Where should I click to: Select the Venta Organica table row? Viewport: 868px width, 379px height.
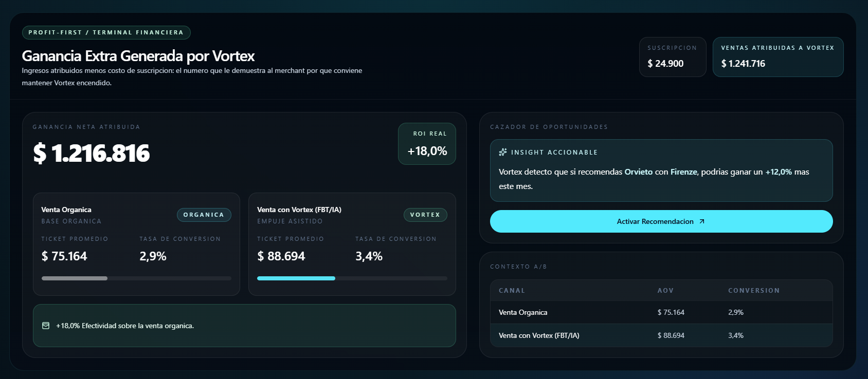pos(661,312)
